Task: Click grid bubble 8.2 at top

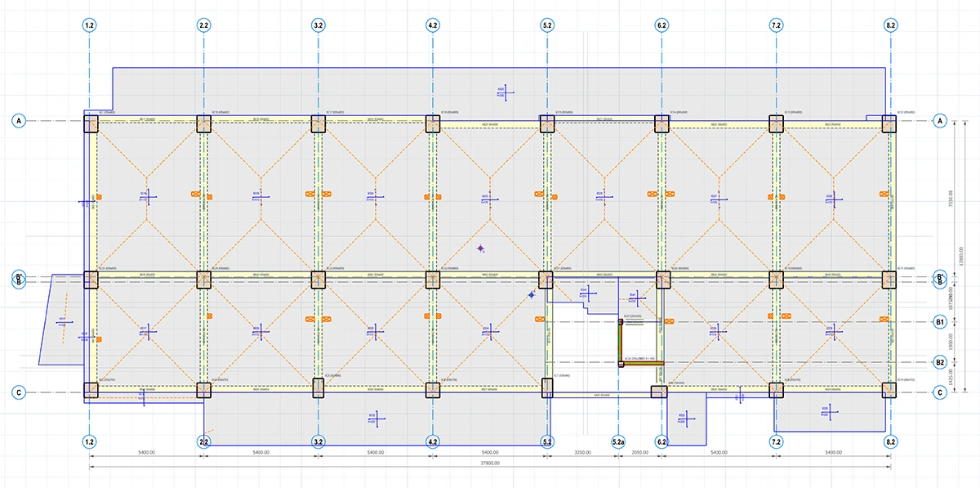Action: coord(890,25)
